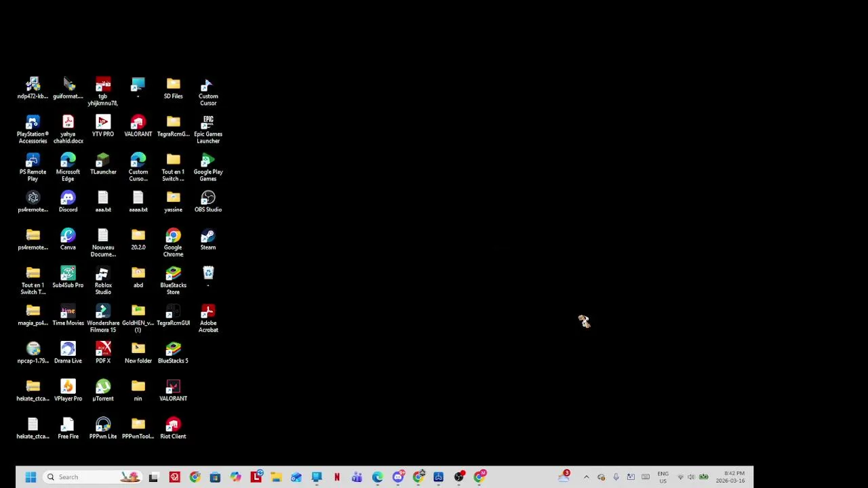Viewport: 868px width, 488px height.
Task: Select the Riot Client icon
Action: [x=173, y=428]
